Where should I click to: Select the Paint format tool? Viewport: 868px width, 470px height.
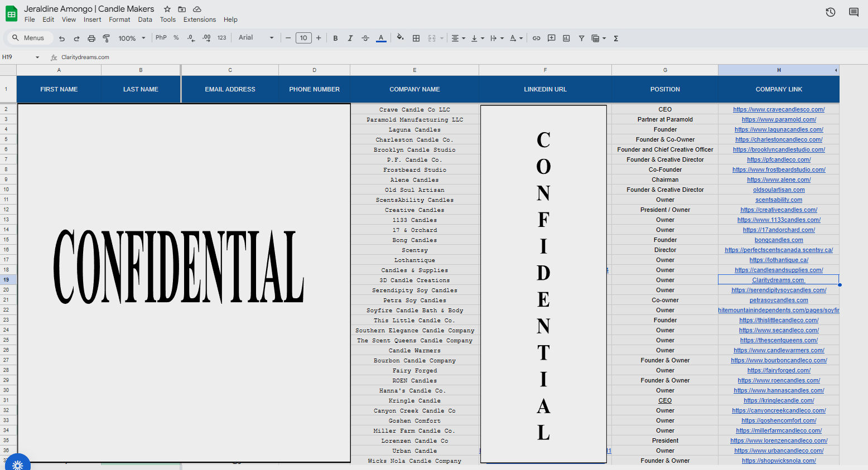point(106,38)
